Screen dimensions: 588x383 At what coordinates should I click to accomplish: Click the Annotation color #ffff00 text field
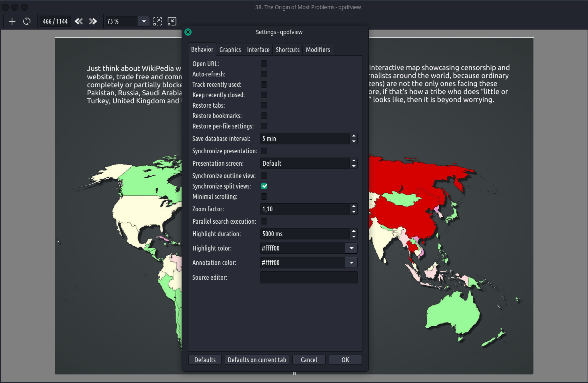coord(303,263)
